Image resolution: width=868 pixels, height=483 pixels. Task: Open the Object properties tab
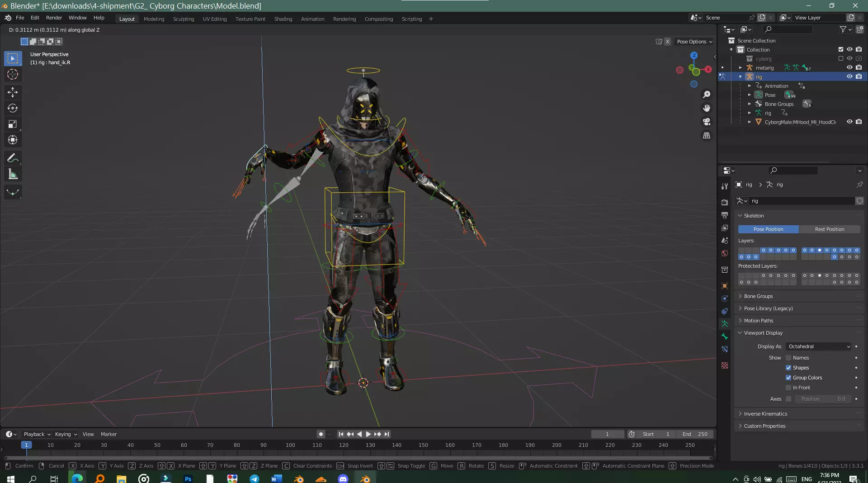tap(725, 286)
